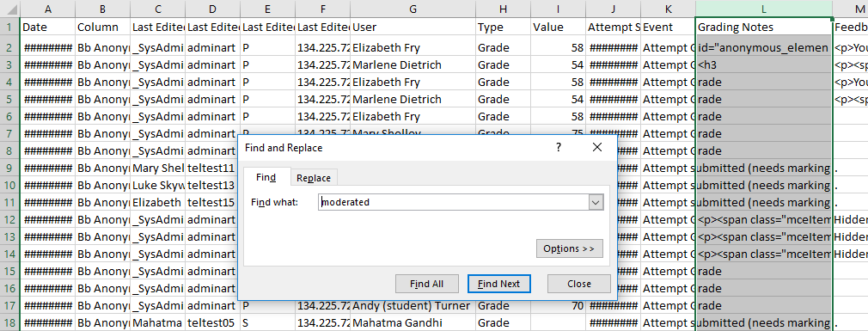Click cell G3 containing Marlene Dietrich
The width and height of the screenshot is (868, 331).
[x=413, y=65]
